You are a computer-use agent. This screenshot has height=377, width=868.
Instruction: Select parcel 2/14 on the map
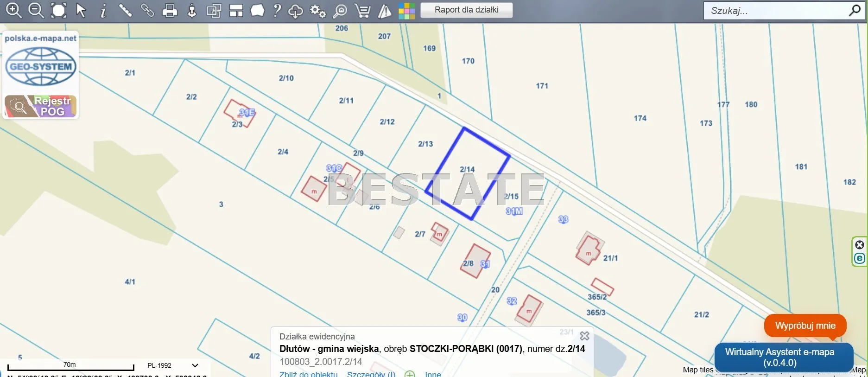click(x=467, y=169)
